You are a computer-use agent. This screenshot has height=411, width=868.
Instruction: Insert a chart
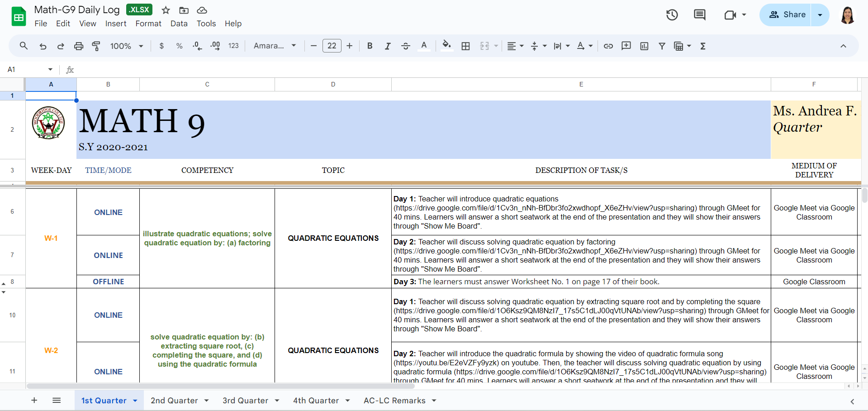(644, 46)
